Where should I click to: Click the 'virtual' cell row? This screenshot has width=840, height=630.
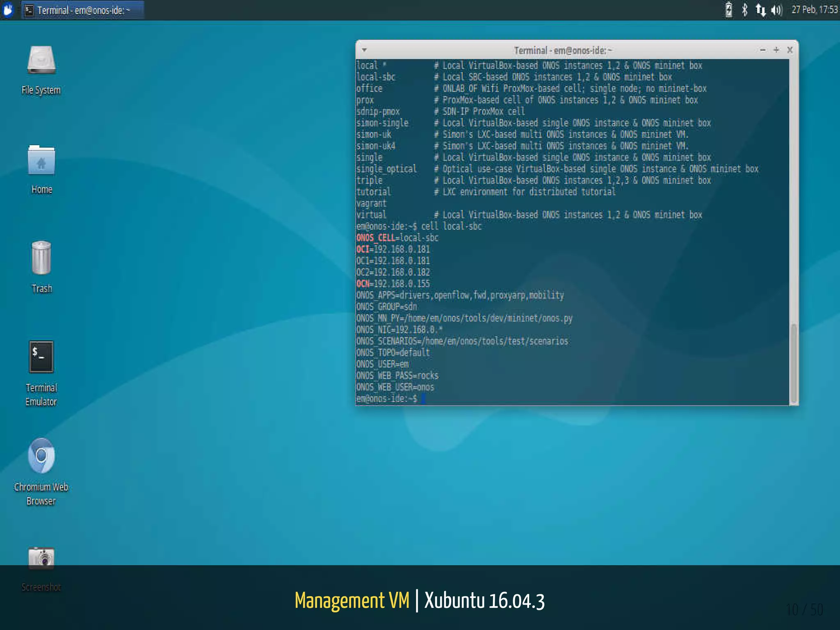529,215
